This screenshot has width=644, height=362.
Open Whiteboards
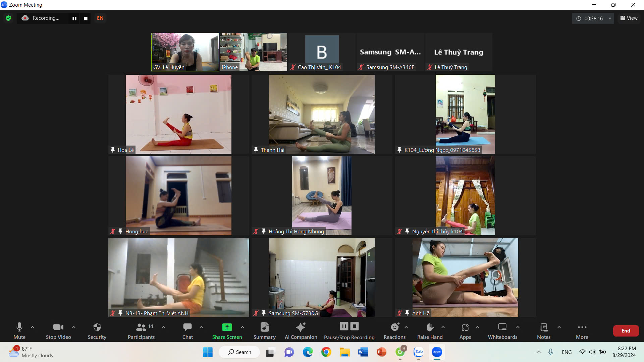502,330
